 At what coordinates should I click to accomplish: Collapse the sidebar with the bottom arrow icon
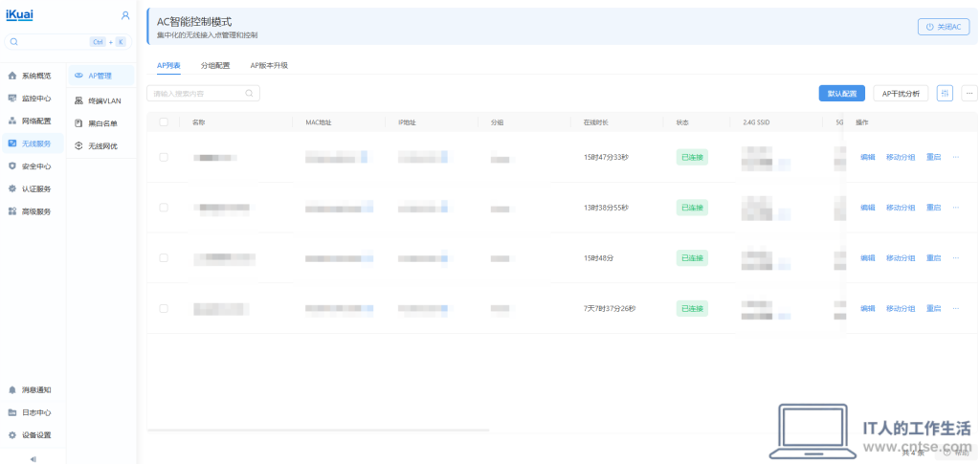tap(33, 459)
